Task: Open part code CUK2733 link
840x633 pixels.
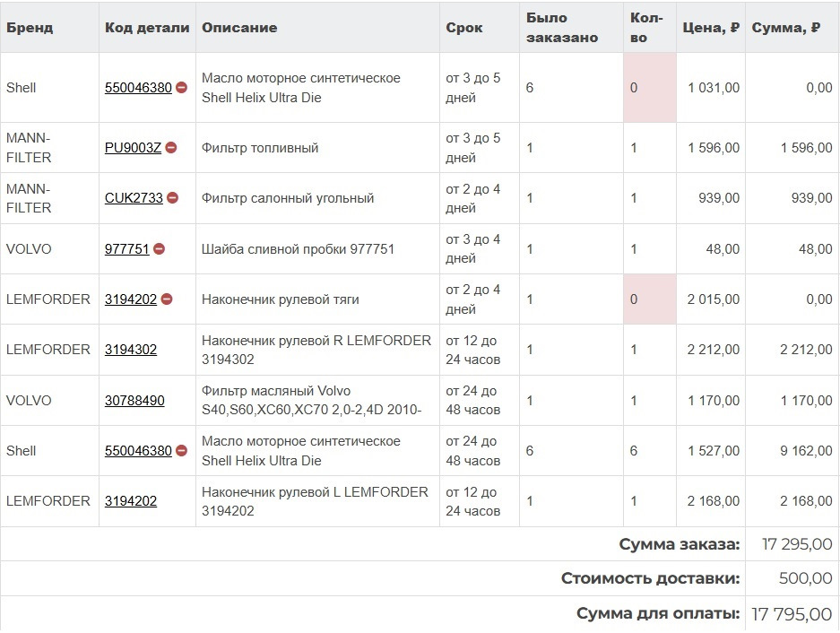Action: pyautogui.click(x=134, y=198)
